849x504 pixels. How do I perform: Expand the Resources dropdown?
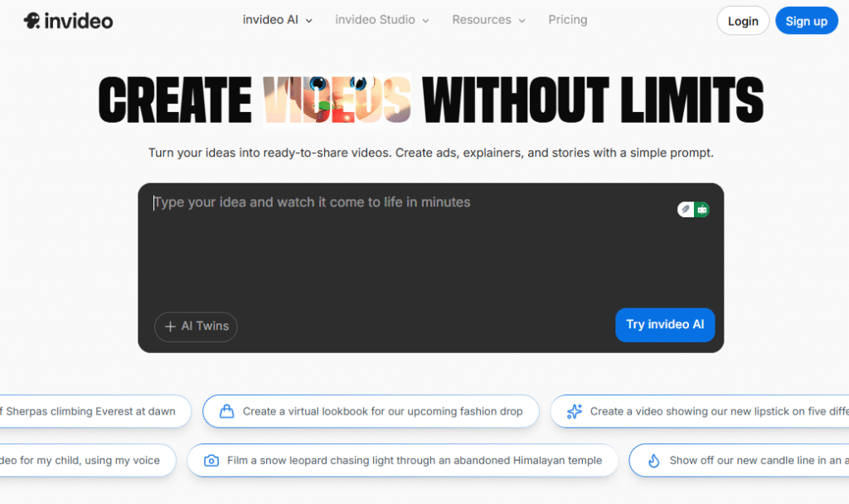pos(487,20)
